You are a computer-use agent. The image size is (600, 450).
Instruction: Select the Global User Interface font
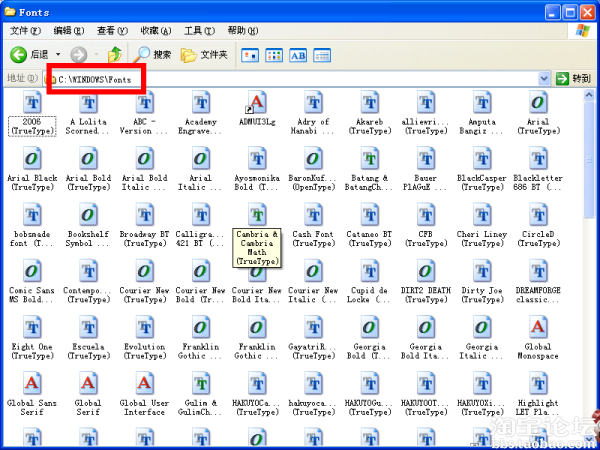144,395
